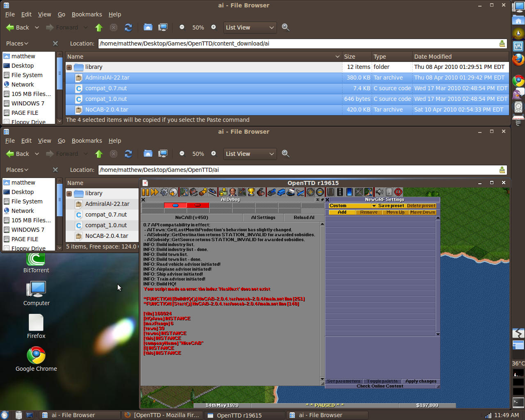The image size is (525, 420).
Task: Close Places sidebar in lower File Browser
Action: 55,170
